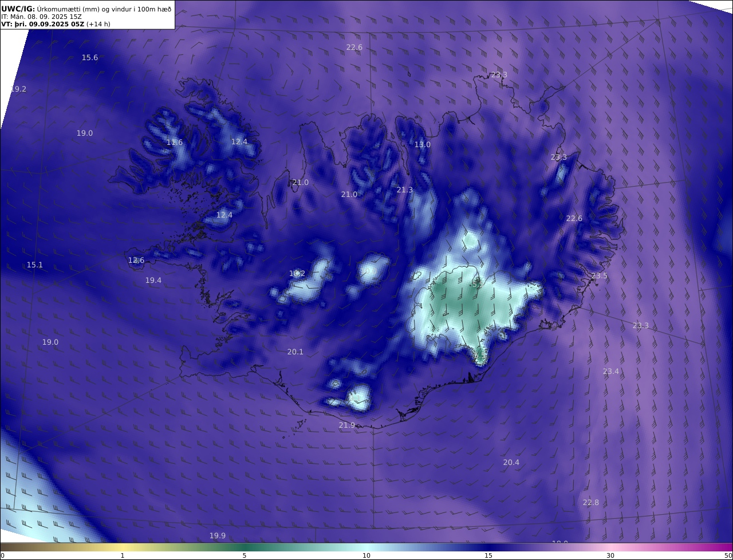The image size is (733, 560).
Task: Select the 10.2 value label
Action: [297, 274]
